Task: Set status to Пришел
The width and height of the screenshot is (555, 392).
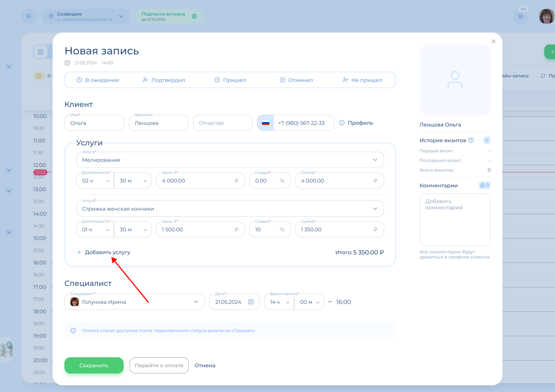Action: pyautogui.click(x=230, y=80)
